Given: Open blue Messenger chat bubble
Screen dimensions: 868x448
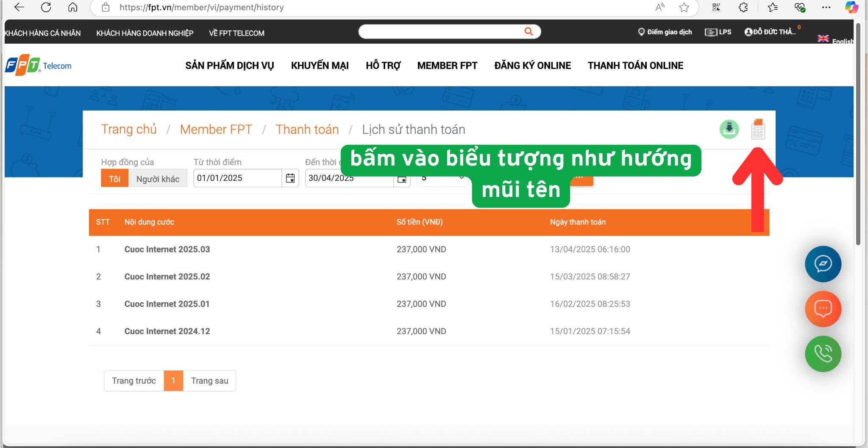Looking at the screenshot, I should [x=823, y=264].
